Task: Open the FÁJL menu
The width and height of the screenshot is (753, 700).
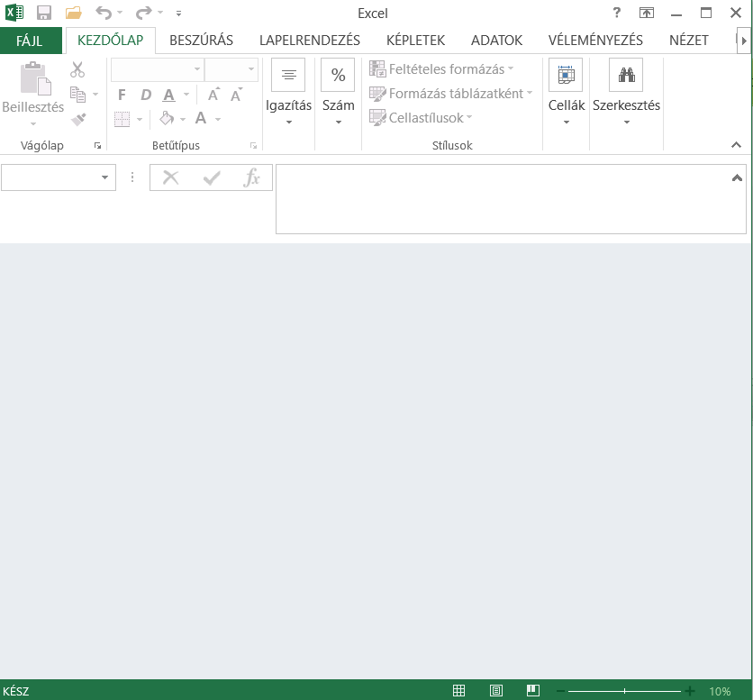Action: click(x=31, y=41)
